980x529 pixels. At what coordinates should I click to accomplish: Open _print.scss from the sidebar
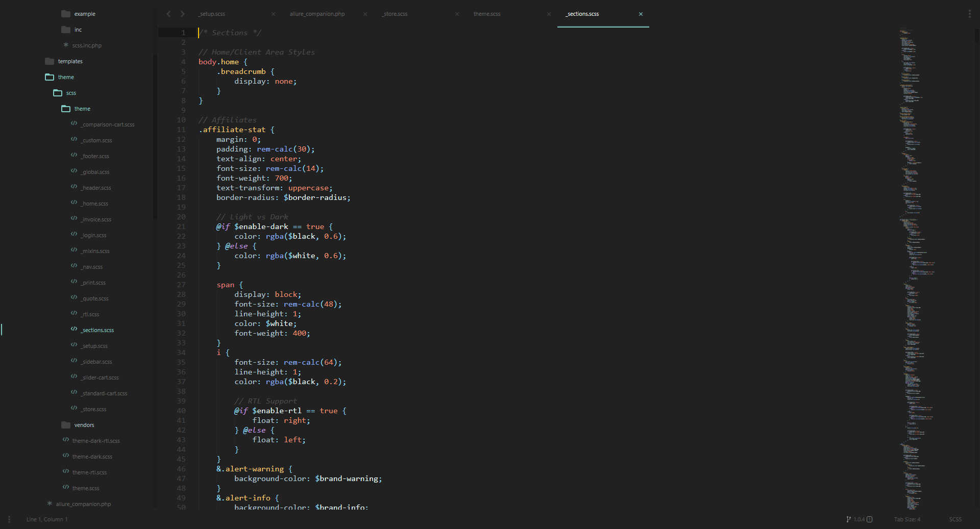point(93,283)
